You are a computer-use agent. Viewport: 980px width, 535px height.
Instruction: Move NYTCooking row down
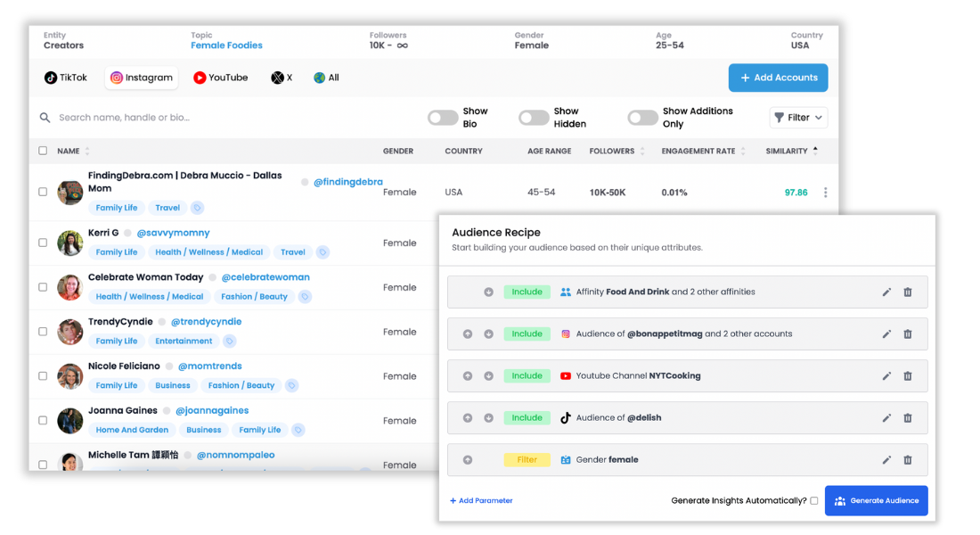pyautogui.click(x=489, y=376)
